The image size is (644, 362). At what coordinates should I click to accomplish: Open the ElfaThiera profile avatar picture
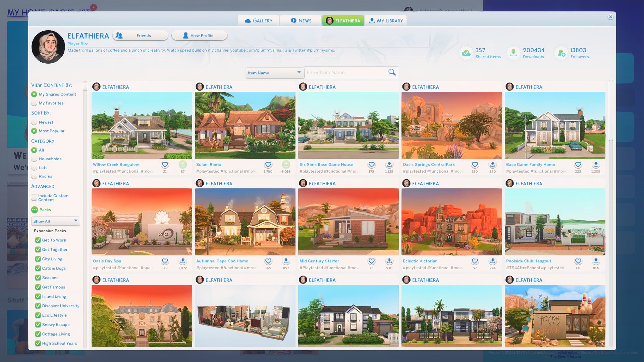(48, 47)
